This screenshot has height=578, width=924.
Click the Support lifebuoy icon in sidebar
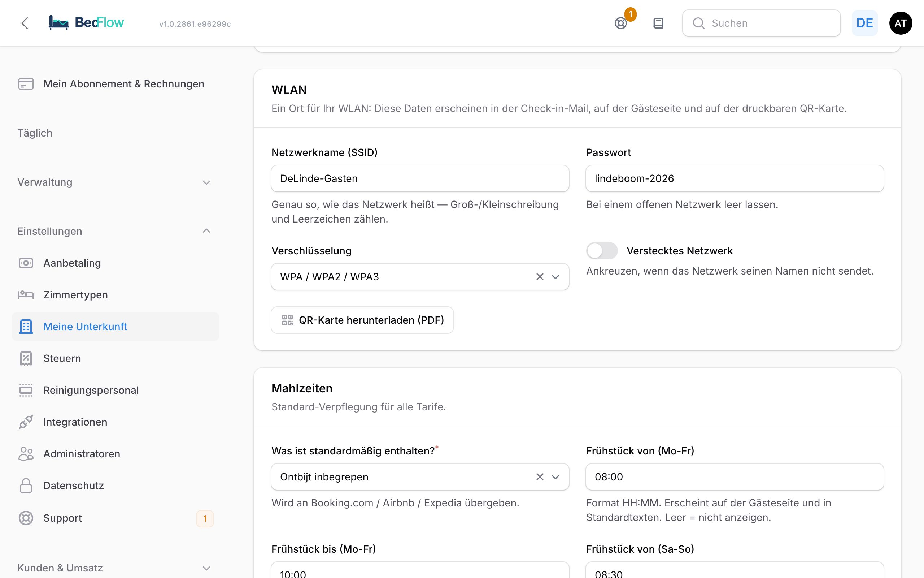coord(26,518)
